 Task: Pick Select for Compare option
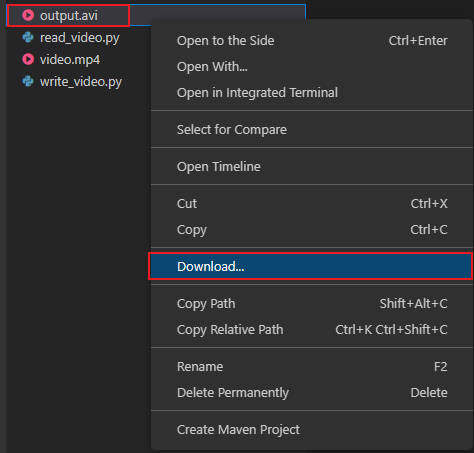point(312,130)
